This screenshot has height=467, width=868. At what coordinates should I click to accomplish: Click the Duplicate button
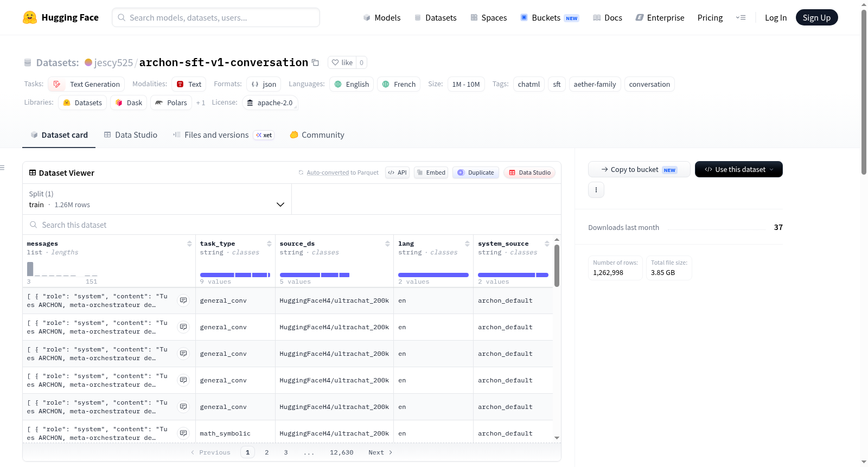pyautogui.click(x=475, y=172)
